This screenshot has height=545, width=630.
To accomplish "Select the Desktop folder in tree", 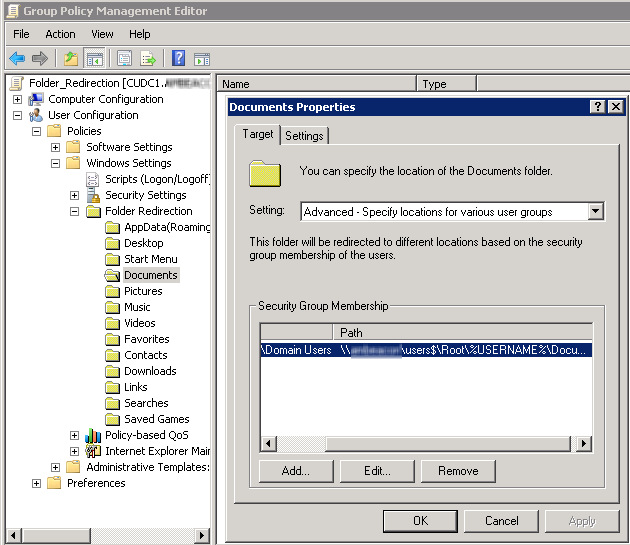I will click(143, 243).
